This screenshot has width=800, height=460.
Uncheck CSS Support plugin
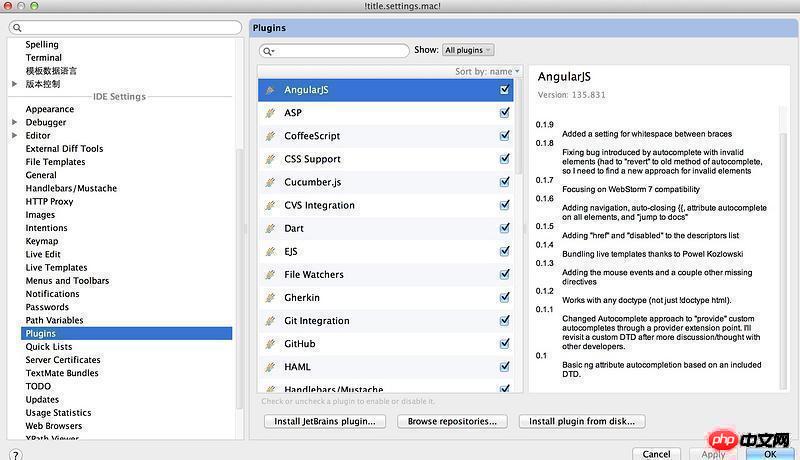505,159
